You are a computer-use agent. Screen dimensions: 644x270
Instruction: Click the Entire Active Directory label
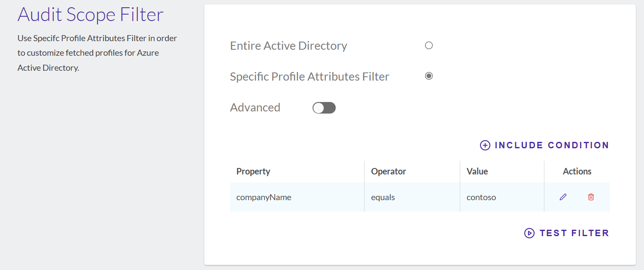point(289,46)
